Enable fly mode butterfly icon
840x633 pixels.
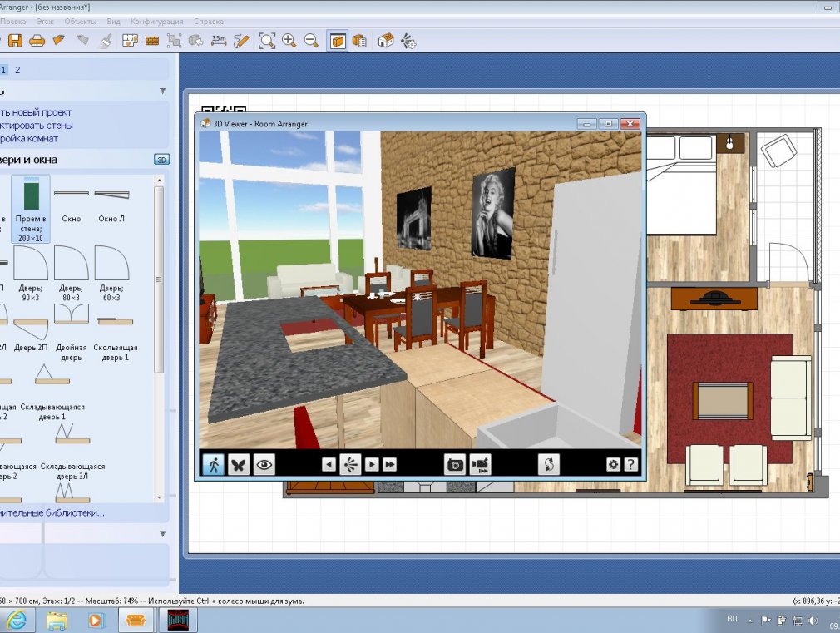[239, 464]
